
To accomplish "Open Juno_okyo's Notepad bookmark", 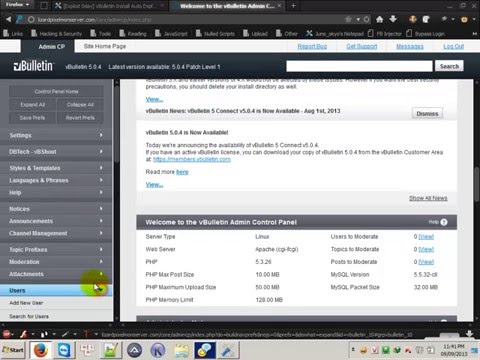I will (x=335, y=34).
